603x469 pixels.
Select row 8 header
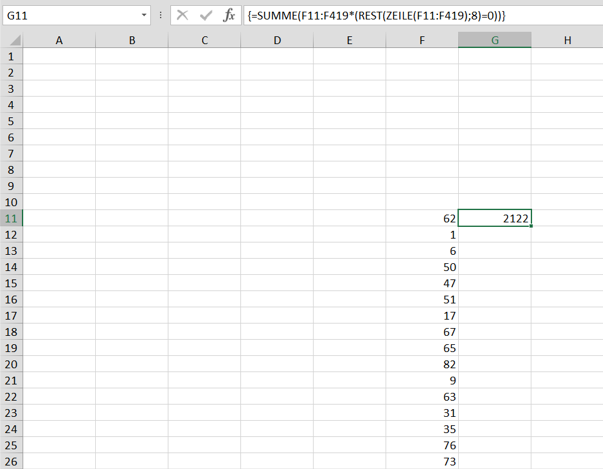tap(11, 170)
